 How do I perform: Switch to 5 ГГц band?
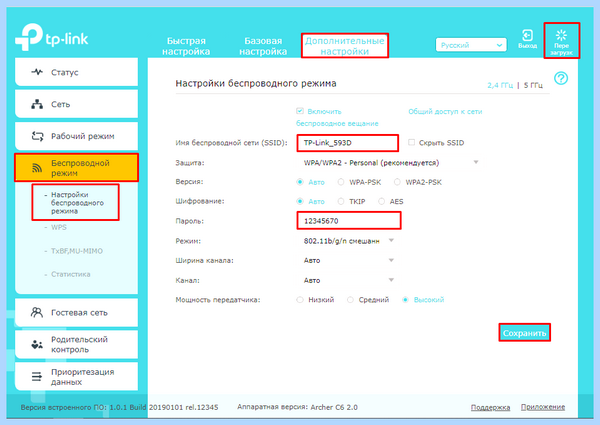coord(533,85)
